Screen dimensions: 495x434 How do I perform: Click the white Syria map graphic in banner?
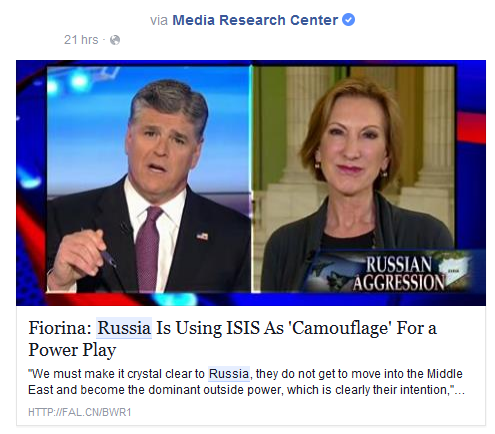pos(453,270)
